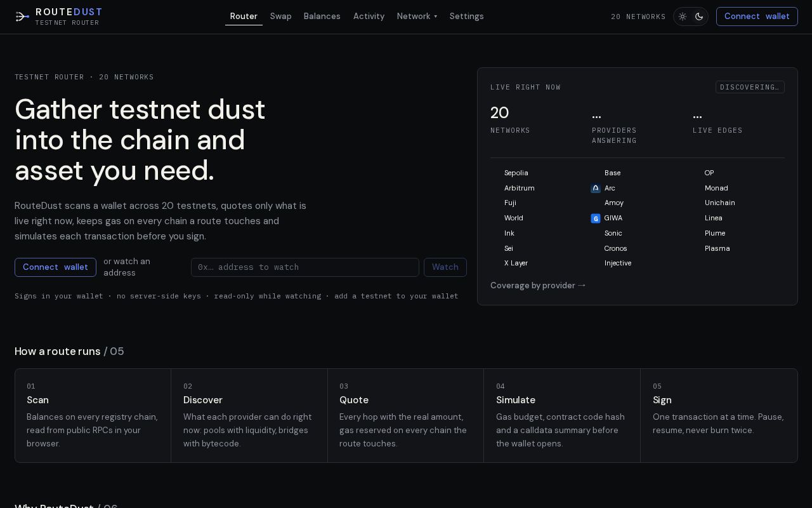
Task: Select the World network
Action: click(513, 218)
